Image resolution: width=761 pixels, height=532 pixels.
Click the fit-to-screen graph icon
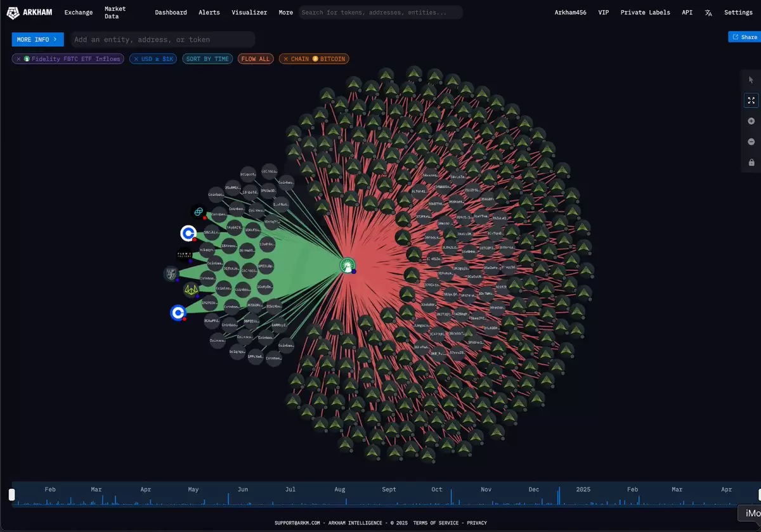pyautogui.click(x=751, y=100)
